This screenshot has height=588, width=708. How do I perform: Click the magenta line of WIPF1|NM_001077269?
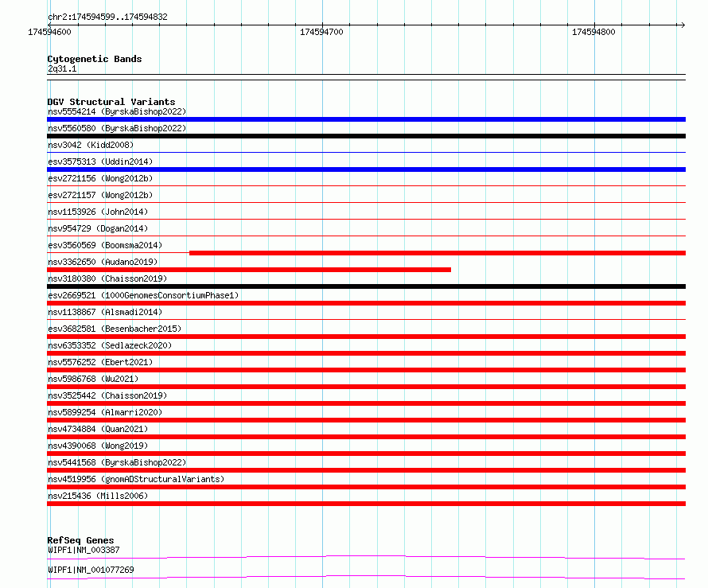tap(366, 576)
